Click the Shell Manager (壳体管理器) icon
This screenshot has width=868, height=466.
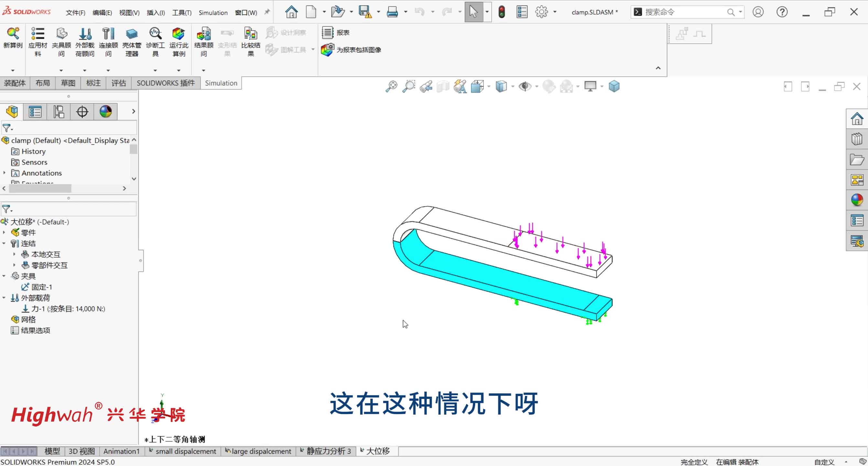click(131, 34)
